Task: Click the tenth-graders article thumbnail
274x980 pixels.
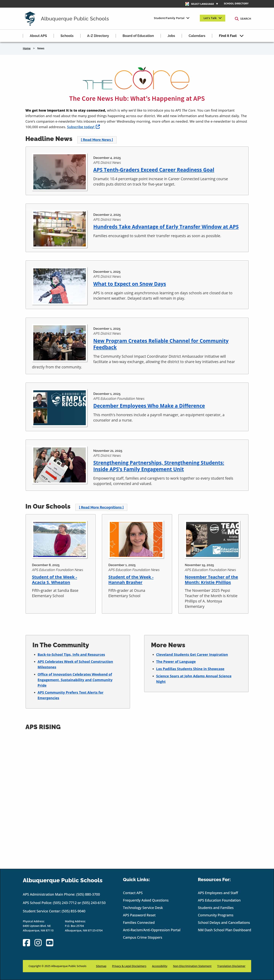Action: [60, 172]
